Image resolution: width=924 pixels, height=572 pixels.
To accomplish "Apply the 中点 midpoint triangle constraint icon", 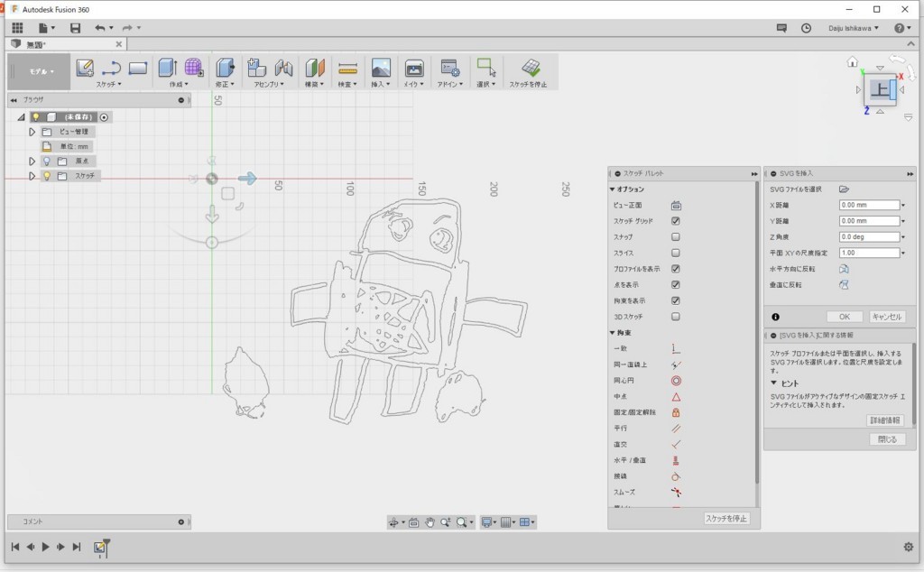I will pos(676,396).
